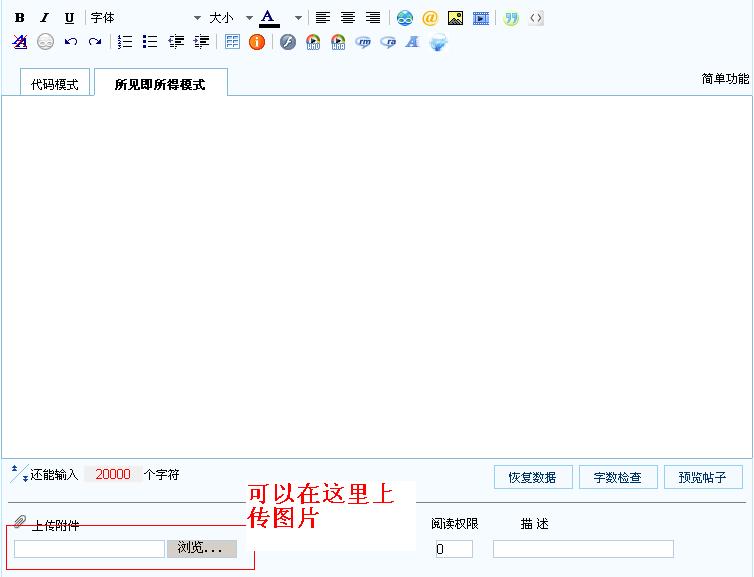This screenshot has height=577, width=754.
Task: Toggle italic formatting
Action: 45,18
